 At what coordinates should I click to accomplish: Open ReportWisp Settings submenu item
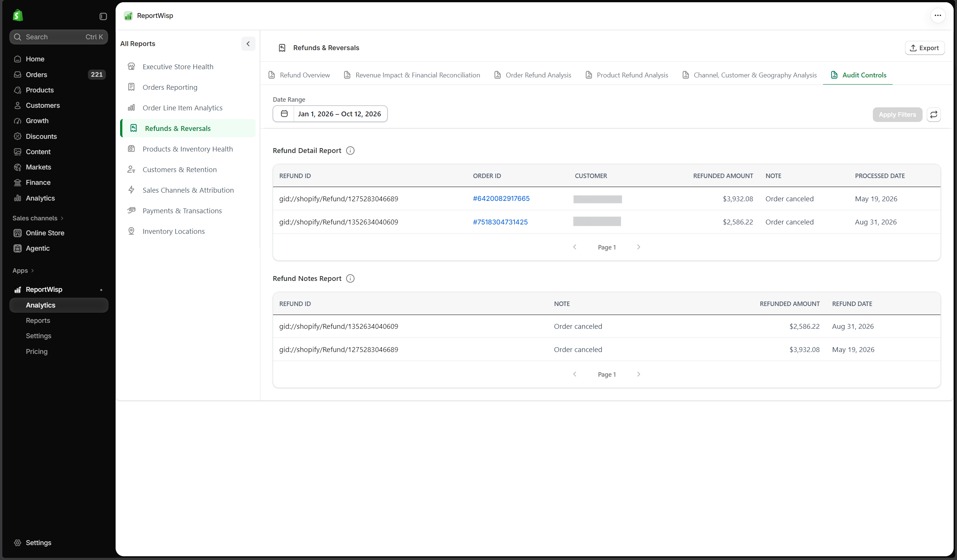pos(39,336)
